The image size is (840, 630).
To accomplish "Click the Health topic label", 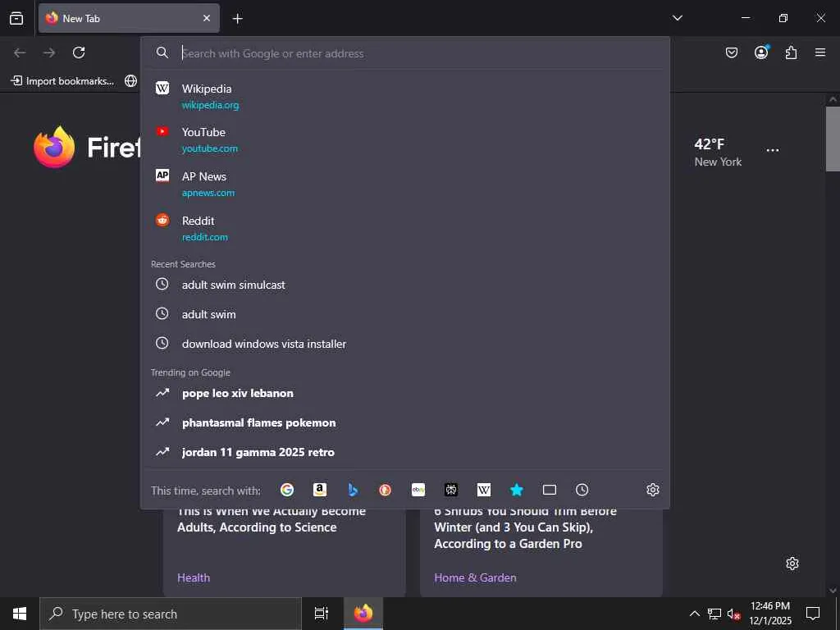I will coord(194,577).
